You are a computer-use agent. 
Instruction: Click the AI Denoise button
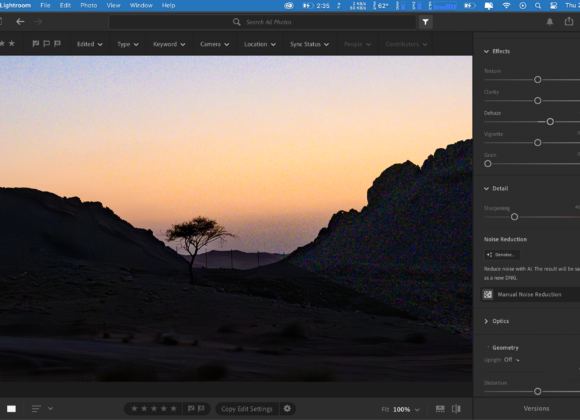[502, 255]
